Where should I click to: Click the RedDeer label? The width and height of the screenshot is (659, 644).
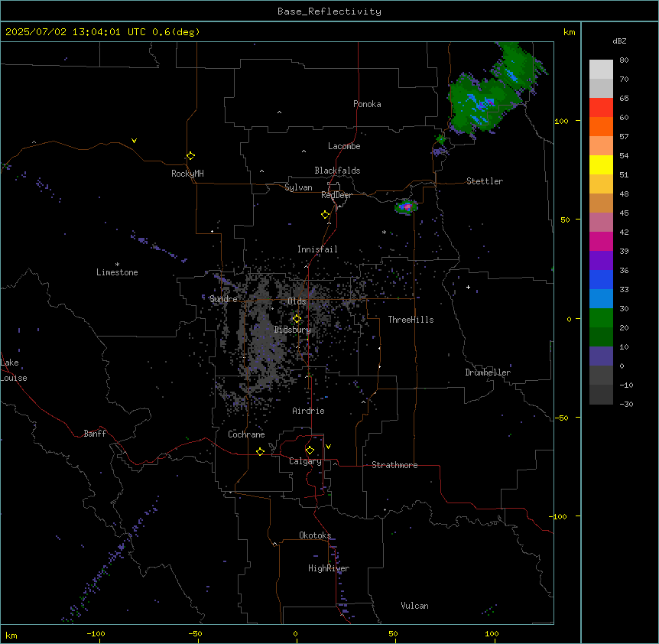pyautogui.click(x=336, y=195)
